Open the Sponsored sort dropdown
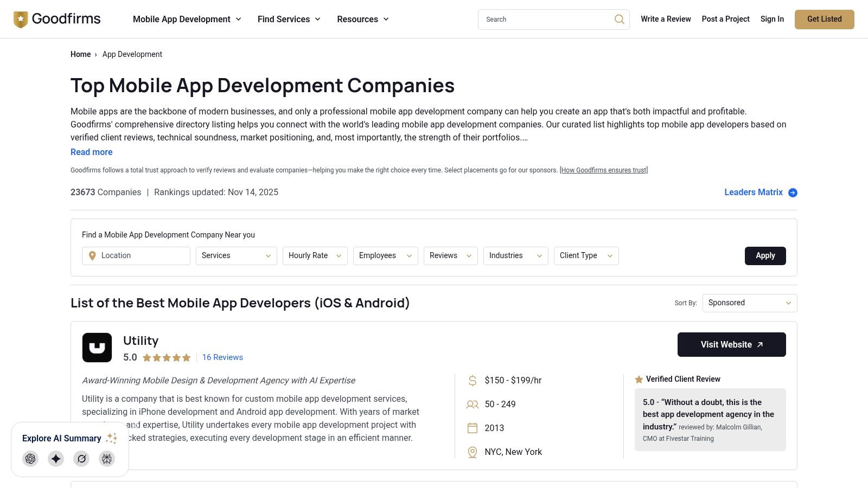 749,303
